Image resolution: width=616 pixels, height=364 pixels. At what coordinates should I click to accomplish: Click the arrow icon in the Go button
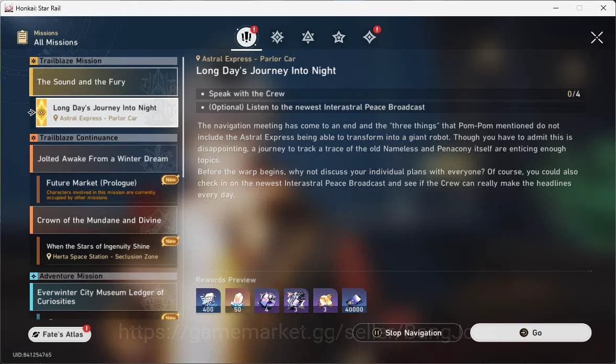(x=523, y=333)
